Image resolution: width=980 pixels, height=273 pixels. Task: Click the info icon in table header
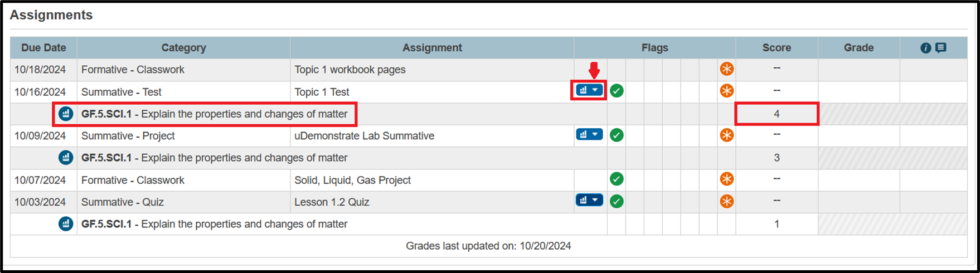(x=925, y=48)
